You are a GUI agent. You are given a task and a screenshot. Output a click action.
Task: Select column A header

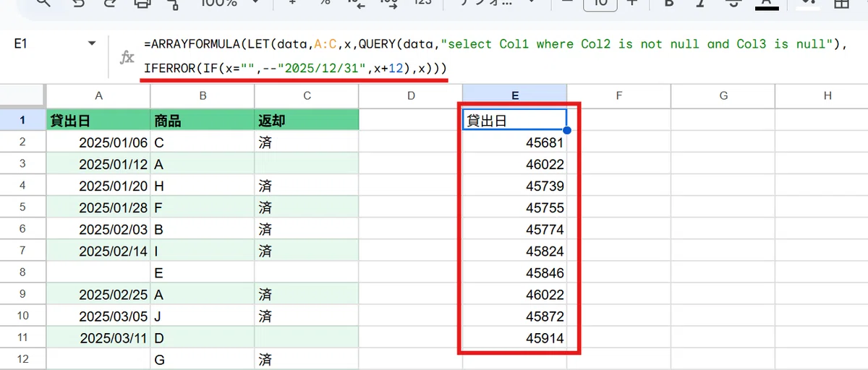pos(98,95)
